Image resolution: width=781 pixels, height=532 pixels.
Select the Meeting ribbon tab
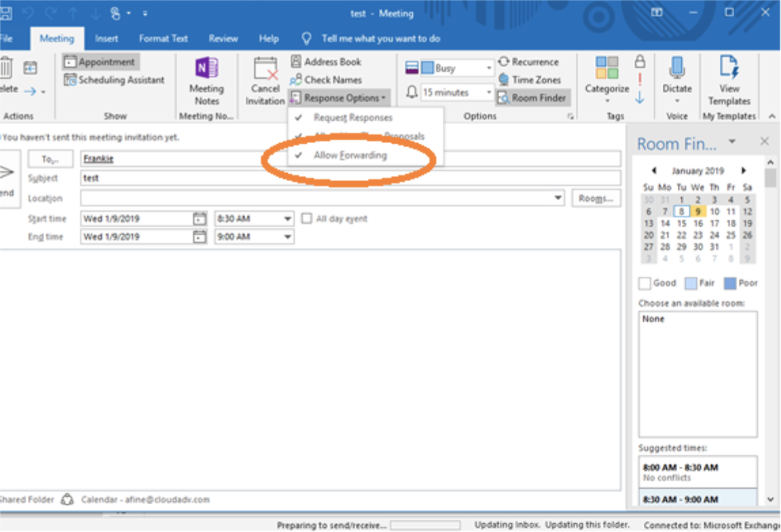pyautogui.click(x=57, y=39)
